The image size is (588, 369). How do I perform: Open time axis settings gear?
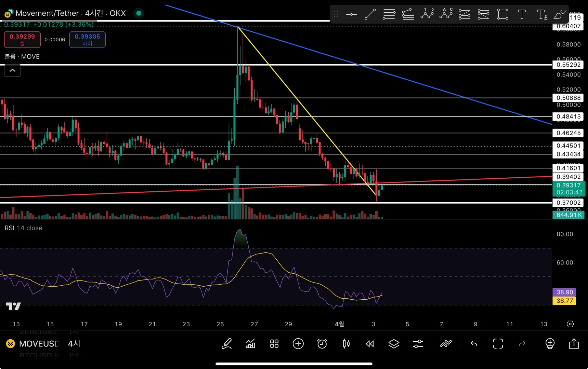click(570, 324)
